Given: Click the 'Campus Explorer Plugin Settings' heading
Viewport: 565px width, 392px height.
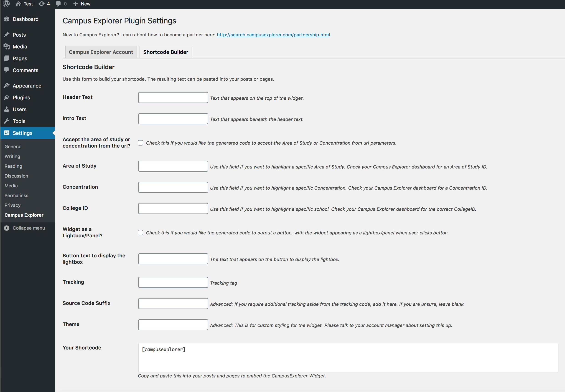Looking at the screenshot, I should point(120,21).
